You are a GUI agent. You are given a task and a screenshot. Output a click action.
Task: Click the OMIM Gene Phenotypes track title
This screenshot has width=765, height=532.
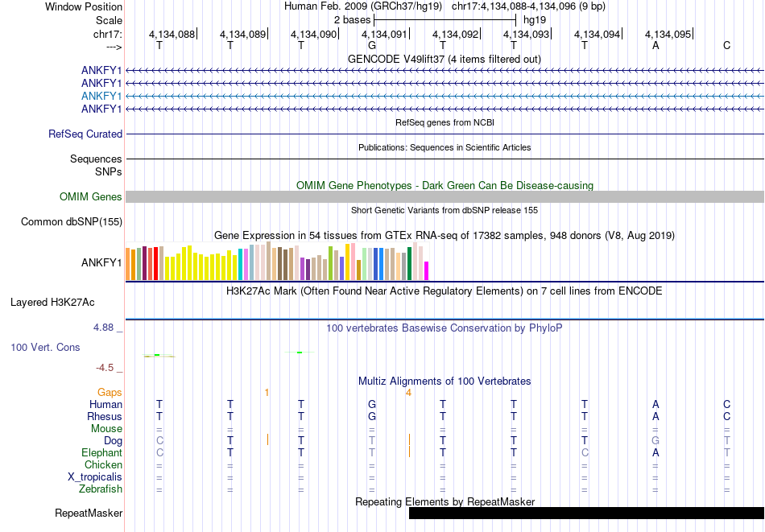coord(445,185)
